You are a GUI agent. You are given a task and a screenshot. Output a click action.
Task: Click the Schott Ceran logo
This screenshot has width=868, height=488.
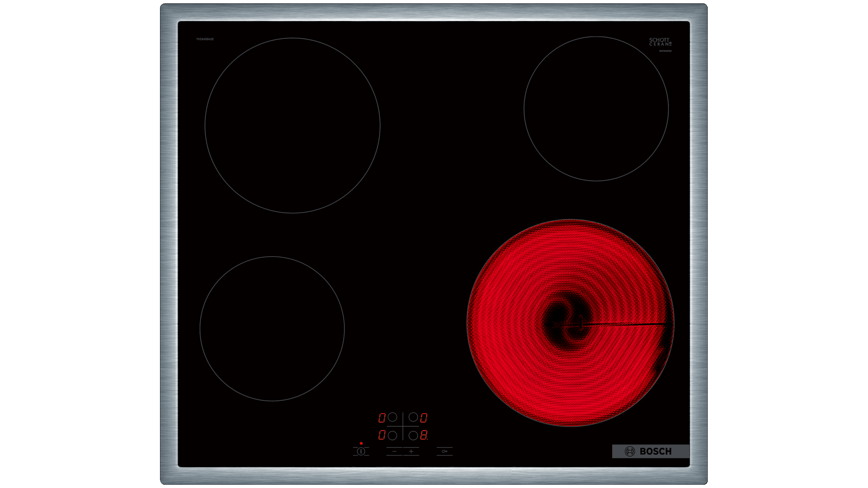(660, 42)
